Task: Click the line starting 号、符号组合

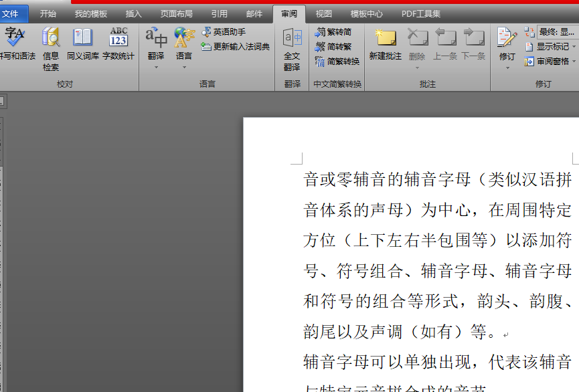Action: click(437, 271)
